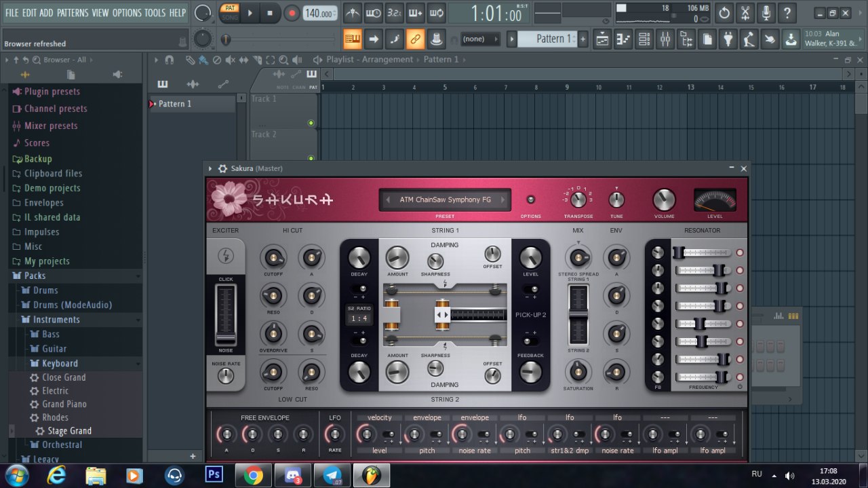
Task: Toggle the 3-2-1 countdown before recording
Action: [x=394, y=12]
